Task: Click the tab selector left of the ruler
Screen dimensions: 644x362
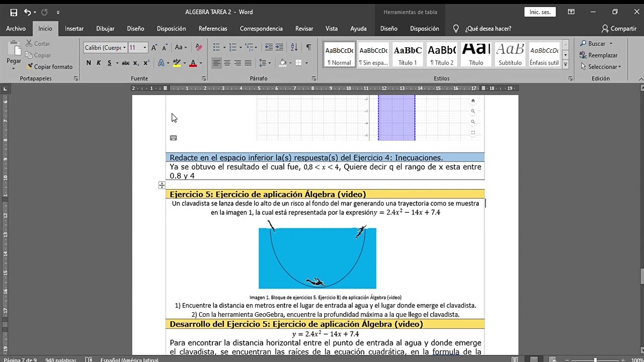Action: click(x=5, y=88)
